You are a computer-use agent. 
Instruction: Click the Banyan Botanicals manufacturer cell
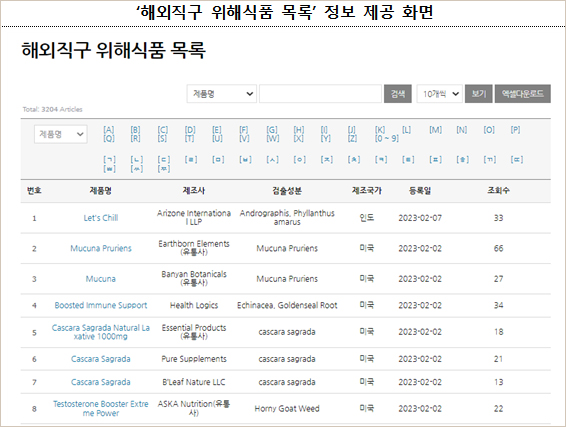[x=194, y=278]
